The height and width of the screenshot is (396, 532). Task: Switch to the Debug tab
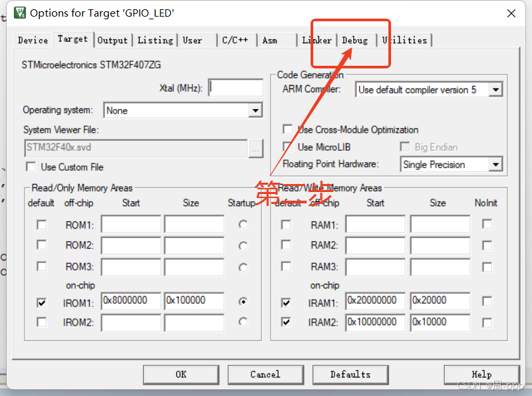356,40
